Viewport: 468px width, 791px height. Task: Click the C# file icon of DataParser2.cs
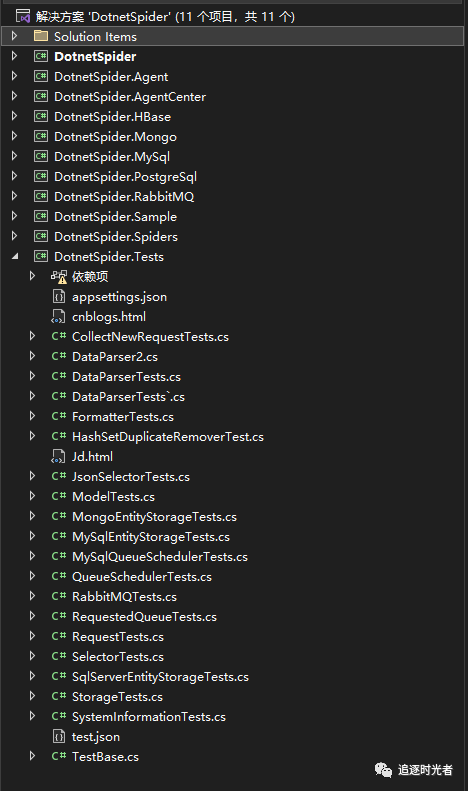pyautogui.click(x=59, y=356)
